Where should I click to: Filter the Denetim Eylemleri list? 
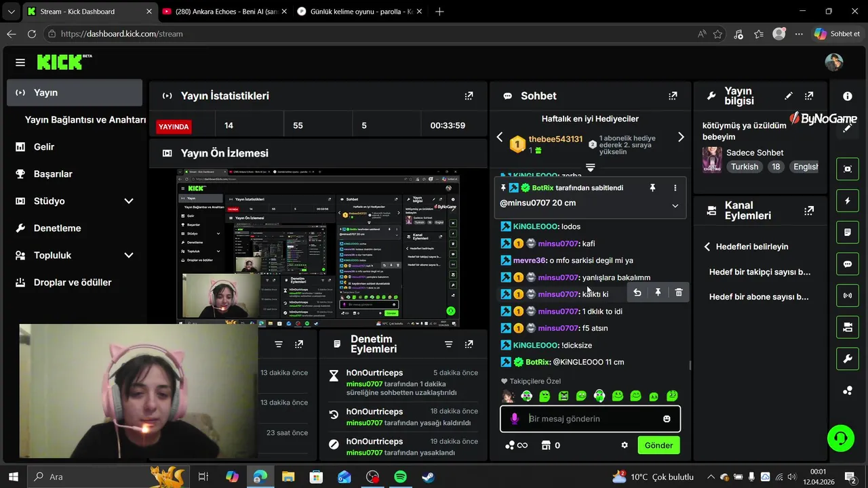(448, 344)
